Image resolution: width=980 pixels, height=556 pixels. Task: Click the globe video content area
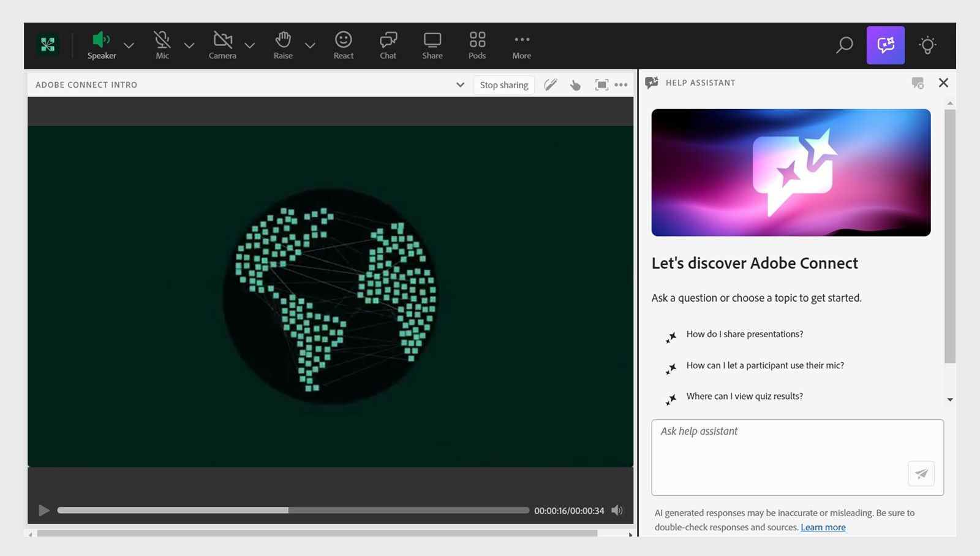coord(330,296)
